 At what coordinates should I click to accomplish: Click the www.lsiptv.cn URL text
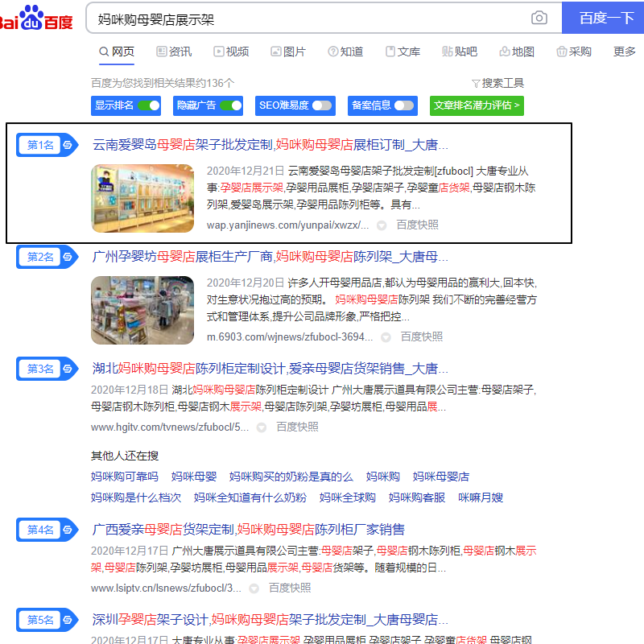(166, 588)
